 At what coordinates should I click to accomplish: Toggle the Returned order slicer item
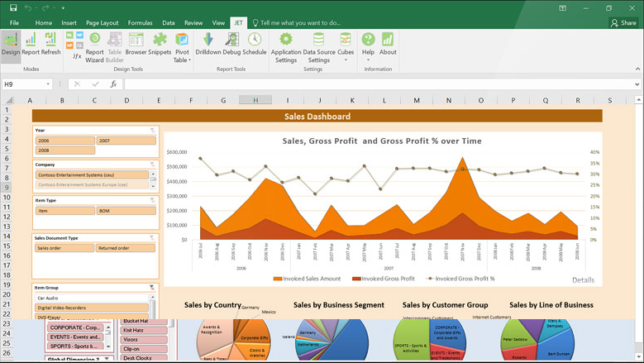click(x=126, y=248)
